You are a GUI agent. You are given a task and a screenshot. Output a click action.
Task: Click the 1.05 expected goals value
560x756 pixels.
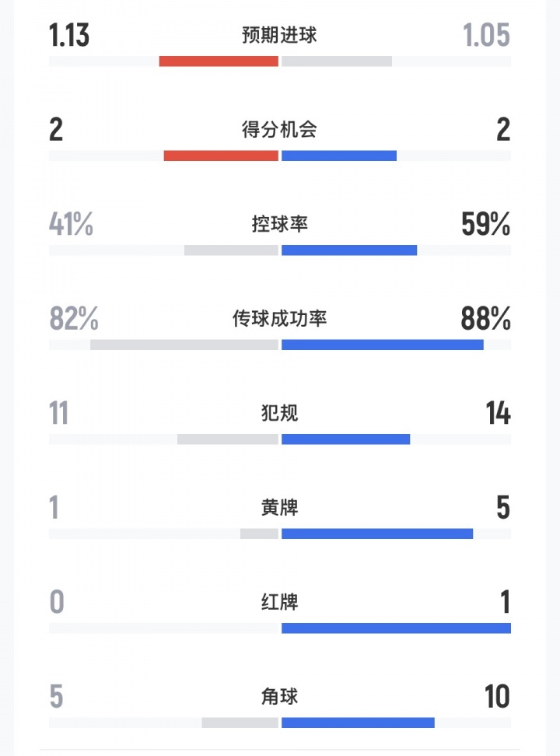[x=486, y=36]
